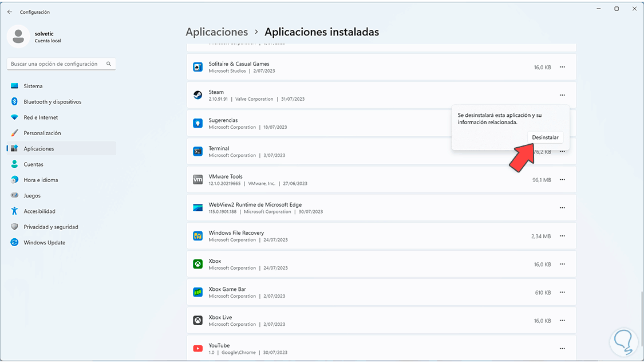The height and width of the screenshot is (363, 644).
Task: Click the Steam app icon
Action: coord(198,95)
